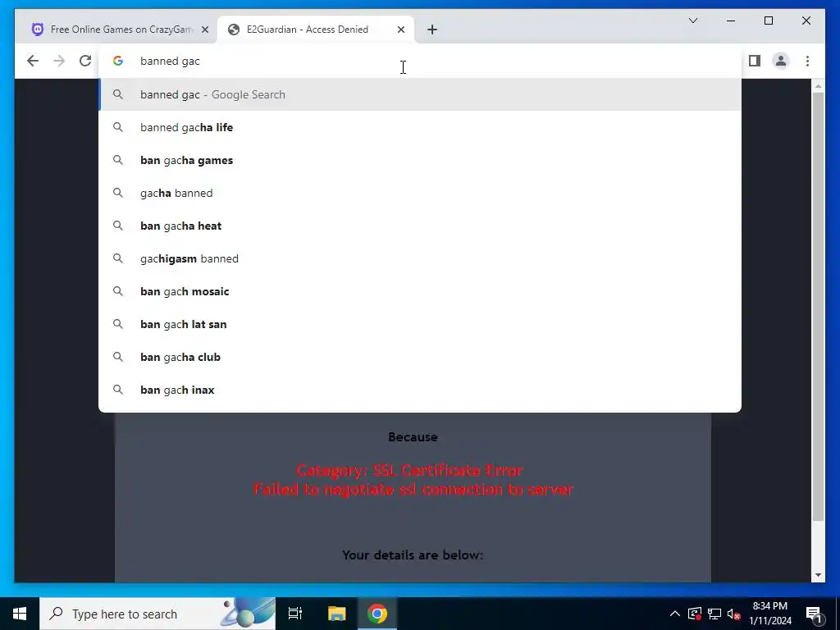This screenshot has height=630, width=840.
Task: Open File Explorer from taskbar
Action: coord(336,614)
